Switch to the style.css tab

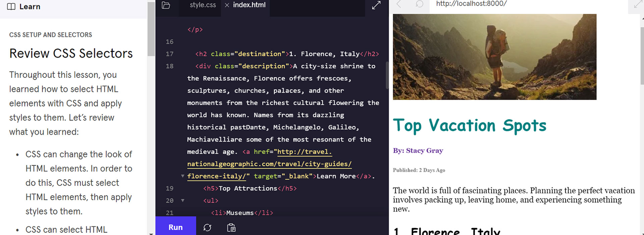(203, 5)
